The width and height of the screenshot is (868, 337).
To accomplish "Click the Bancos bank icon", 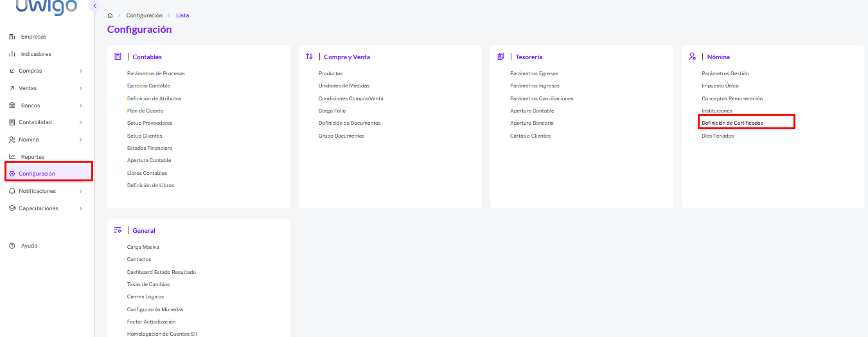I will point(12,105).
